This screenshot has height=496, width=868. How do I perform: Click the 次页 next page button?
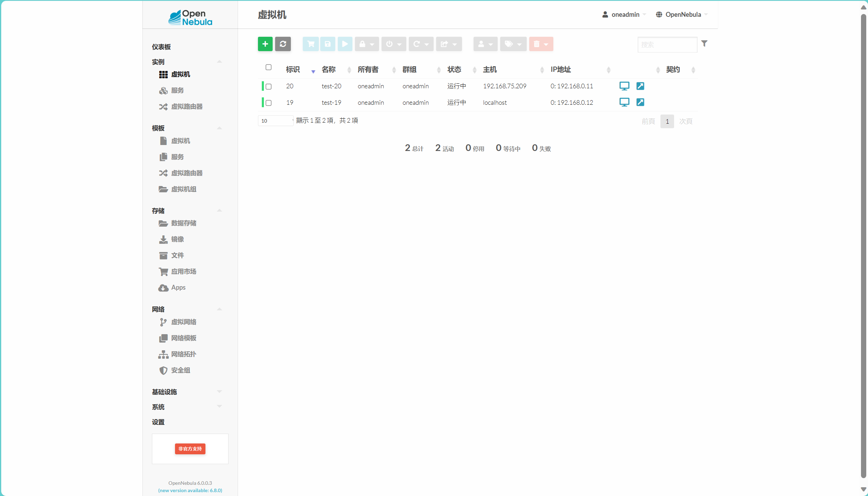click(x=686, y=121)
